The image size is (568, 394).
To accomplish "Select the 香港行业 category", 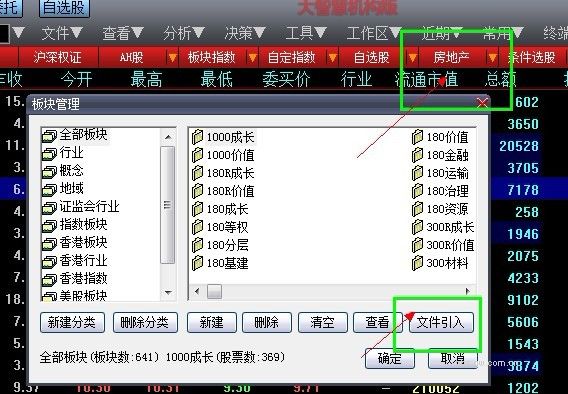I will click(x=75, y=261).
